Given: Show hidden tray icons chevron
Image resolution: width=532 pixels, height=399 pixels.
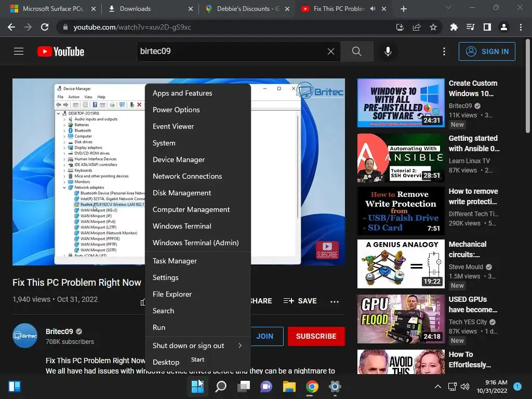Looking at the screenshot, I should coord(438,387).
